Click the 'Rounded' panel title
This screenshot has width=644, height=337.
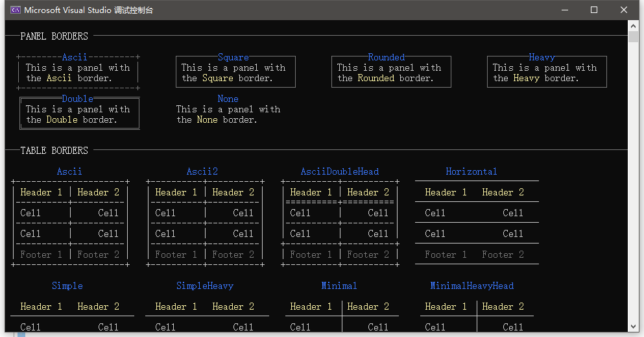coord(387,57)
